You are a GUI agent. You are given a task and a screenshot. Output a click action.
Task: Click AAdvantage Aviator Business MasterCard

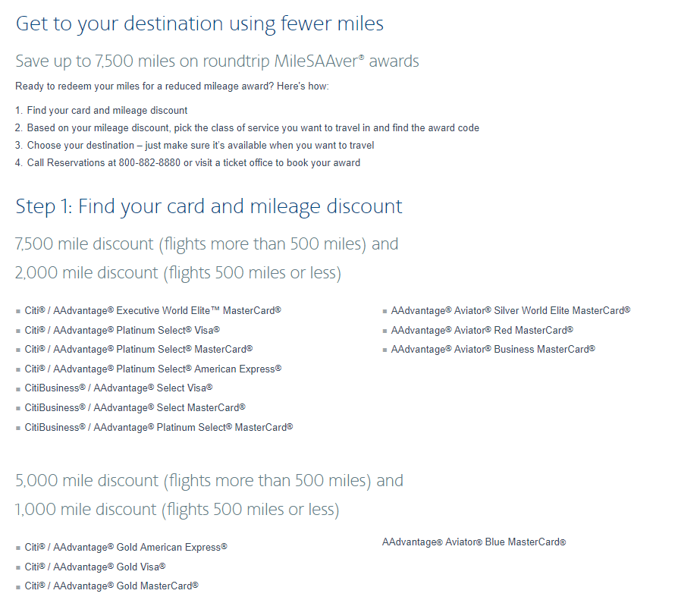(x=493, y=350)
